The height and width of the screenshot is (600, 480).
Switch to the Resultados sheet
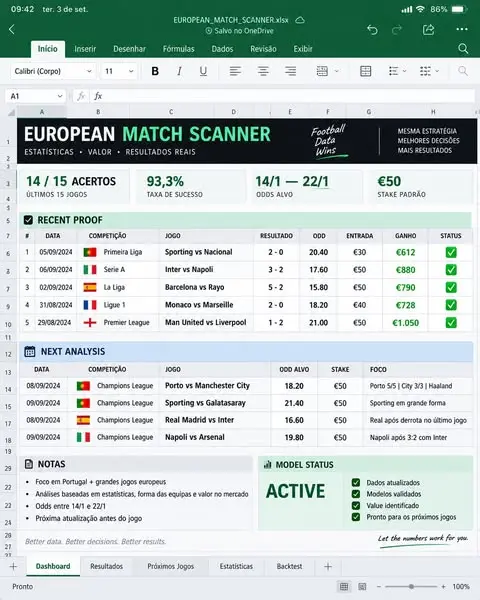106,566
